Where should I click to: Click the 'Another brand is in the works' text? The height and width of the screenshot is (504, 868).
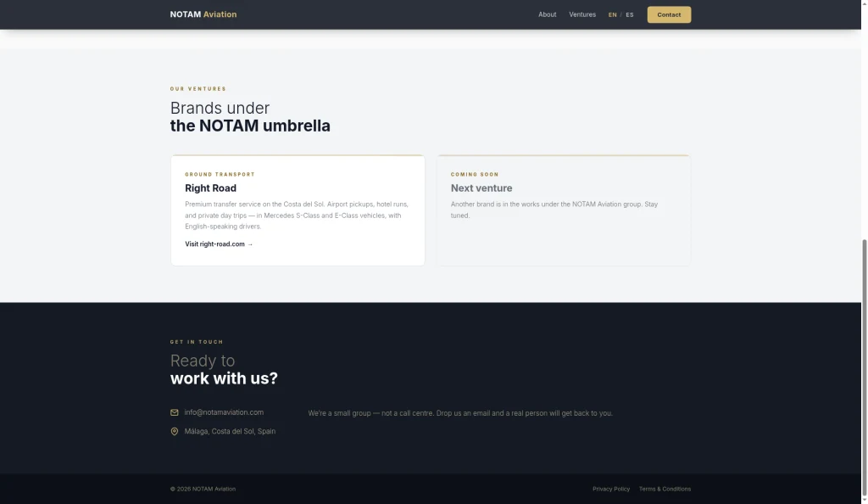tap(554, 210)
